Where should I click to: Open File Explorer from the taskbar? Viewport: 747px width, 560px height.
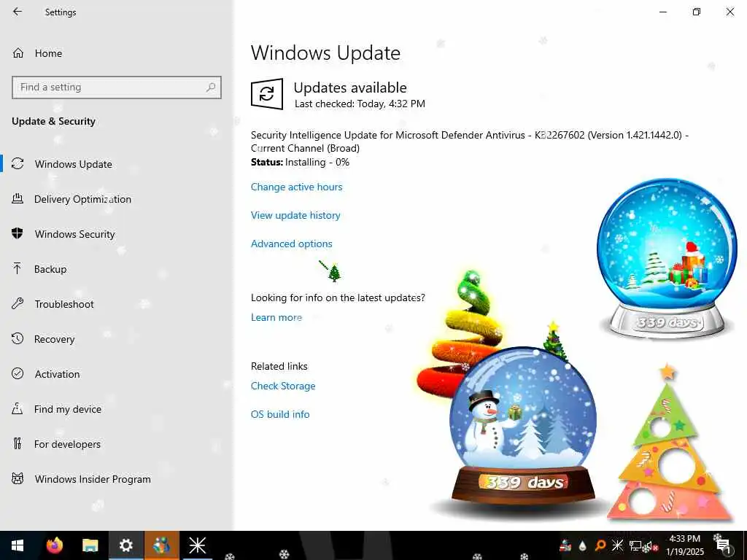coord(90,545)
